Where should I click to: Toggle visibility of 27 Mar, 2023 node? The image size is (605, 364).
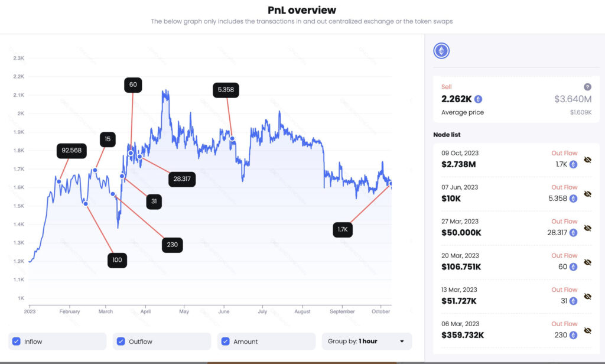click(x=587, y=228)
